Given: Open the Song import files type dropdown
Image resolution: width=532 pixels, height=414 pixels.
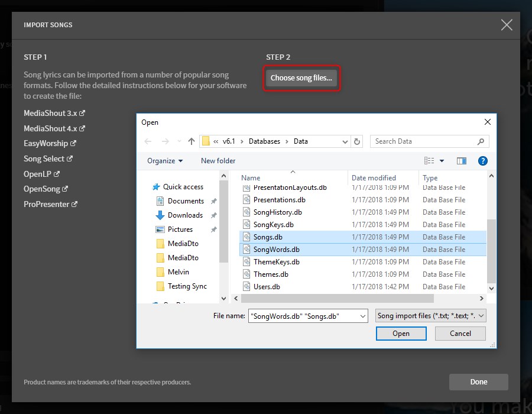Looking at the screenshot, I should tap(430, 316).
